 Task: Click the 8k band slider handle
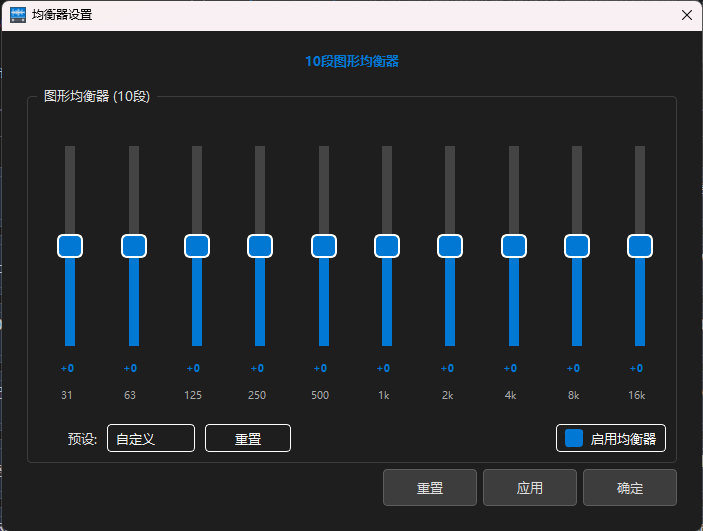tap(577, 246)
